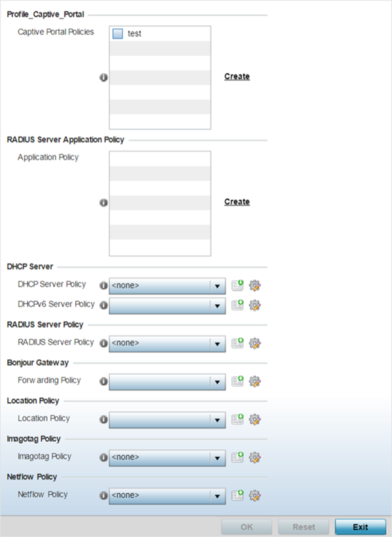
Task: Edit Location Policy via gear icon
Action: tap(255, 419)
